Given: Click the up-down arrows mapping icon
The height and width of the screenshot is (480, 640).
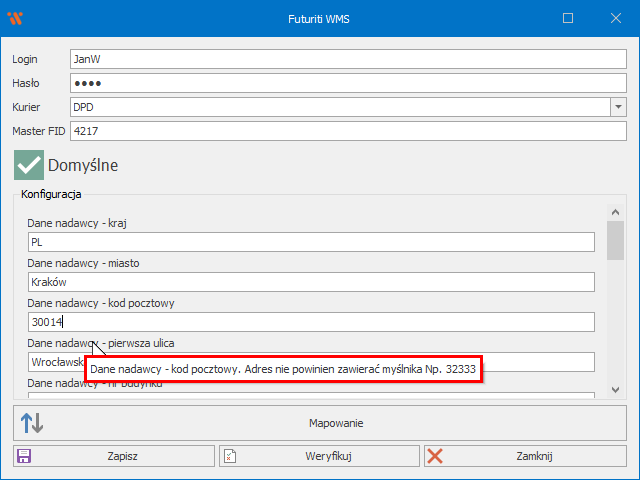Looking at the screenshot, I should [32, 423].
